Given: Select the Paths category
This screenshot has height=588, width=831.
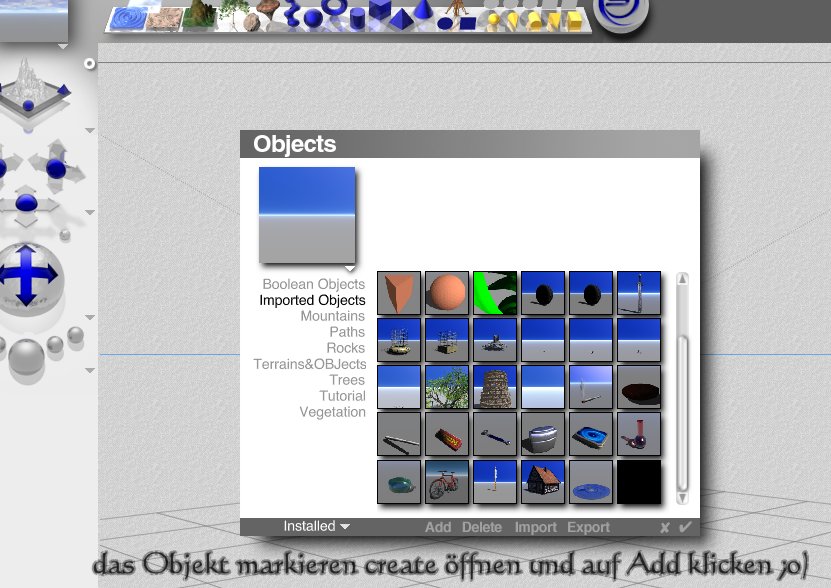Looking at the screenshot, I should click(x=347, y=332).
